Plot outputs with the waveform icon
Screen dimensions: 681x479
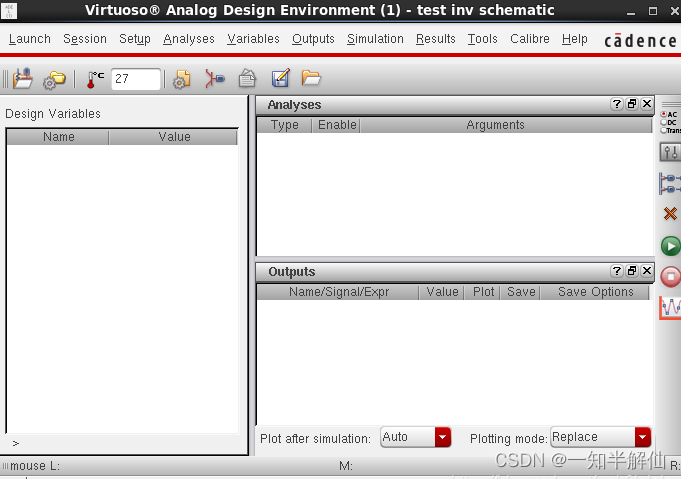tap(670, 307)
